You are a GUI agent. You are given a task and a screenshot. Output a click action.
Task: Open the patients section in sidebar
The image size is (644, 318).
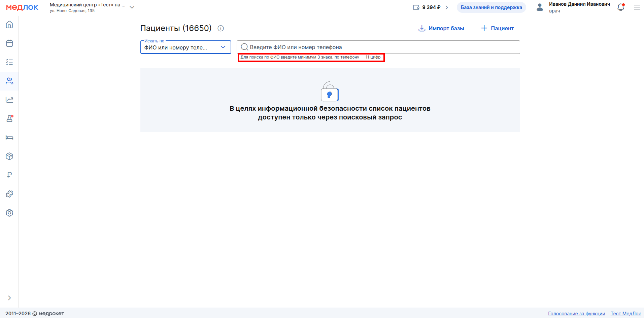click(x=9, y=81)
